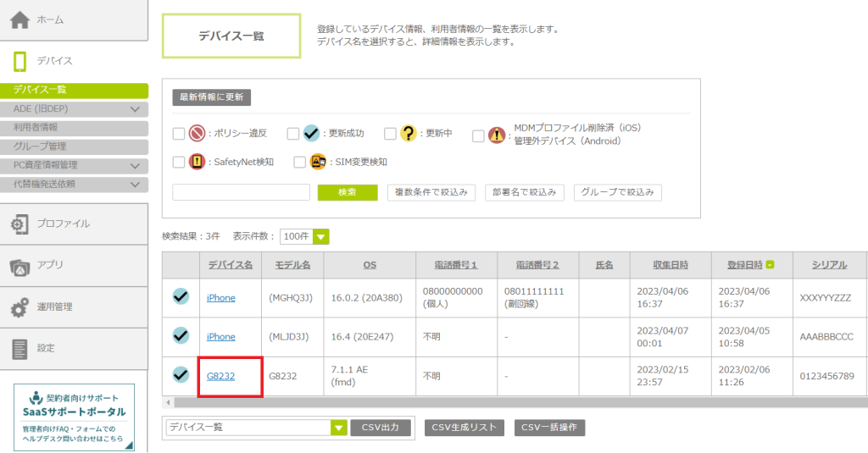The height and width of the screenshot is (453, 868).
Task: Expand the ADE (旧DEP) sidebar section
Action: pyautogui.click(x=135, y=109)
